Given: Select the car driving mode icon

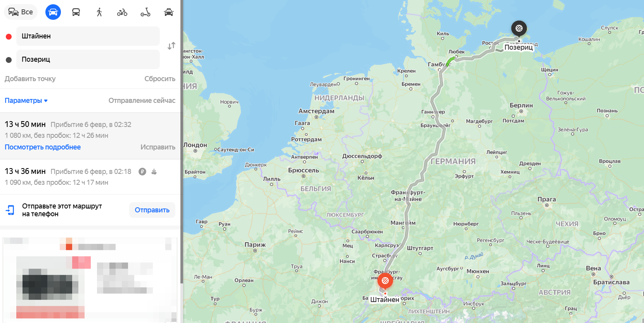Looking at the screenshot, I should click(x=53, y=12).
